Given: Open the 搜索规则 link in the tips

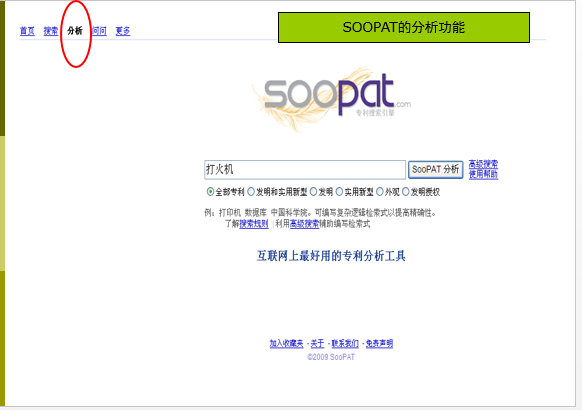Looking at the screenshot, I should [254, 224].
